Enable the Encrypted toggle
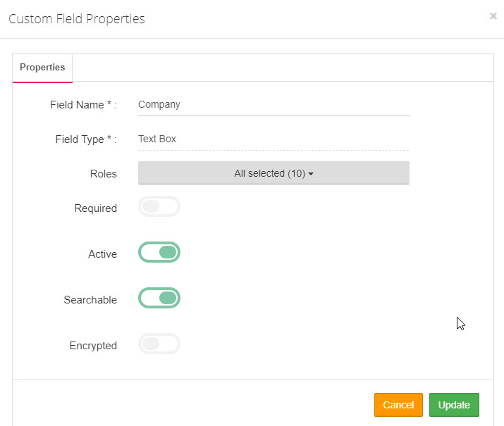The height and width of the screenshot is (426, 504). pyautogui.click(x=159, y=344)
